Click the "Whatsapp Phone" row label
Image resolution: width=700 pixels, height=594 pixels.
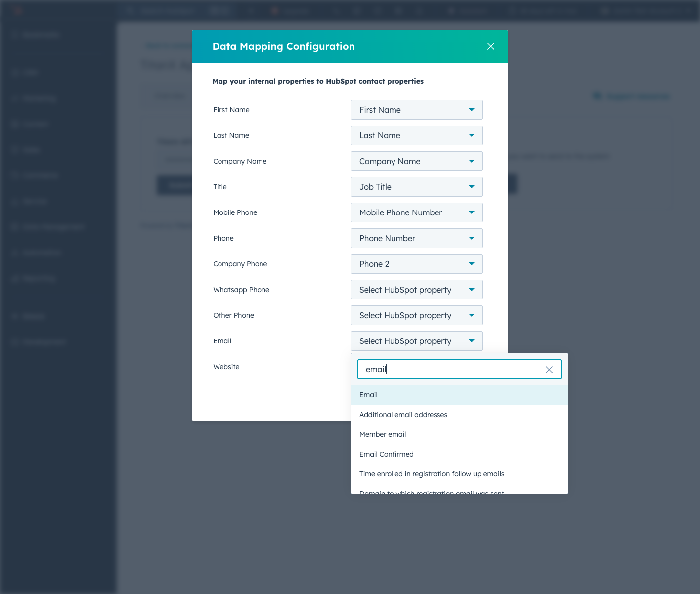point(241,290)
